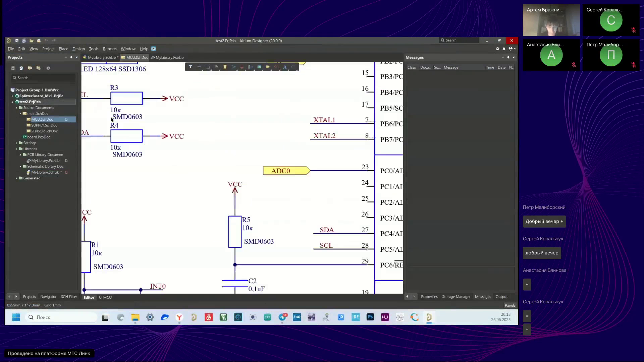The image size is (644, 362).
Task: Pin the Projects panel
Action: [x=71, y=57]
